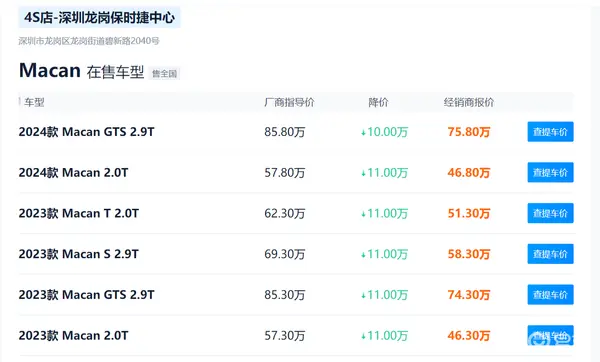Click 查提车价 for 2024款 Macan 2.0T
600x362 pixels.
pyautogui.click(x=550, y=172)
